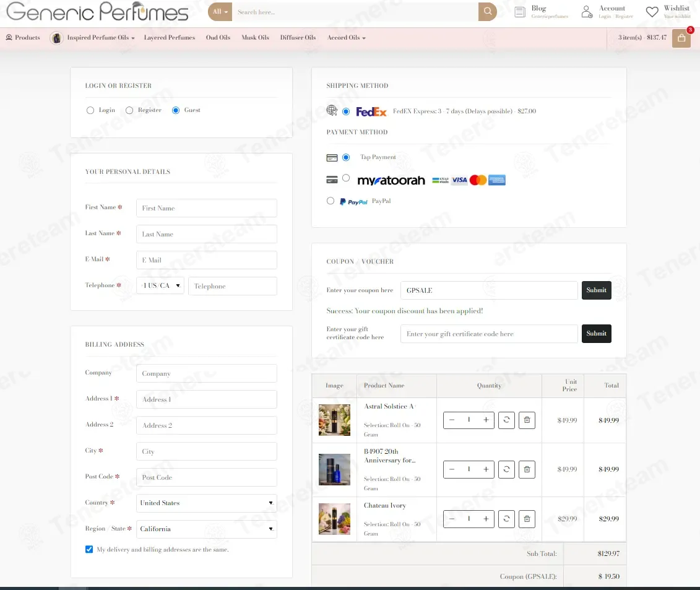Decrease Astral Solstice A quantity with minus
This screenshot has height=590, width=700.
coord(452,420)
